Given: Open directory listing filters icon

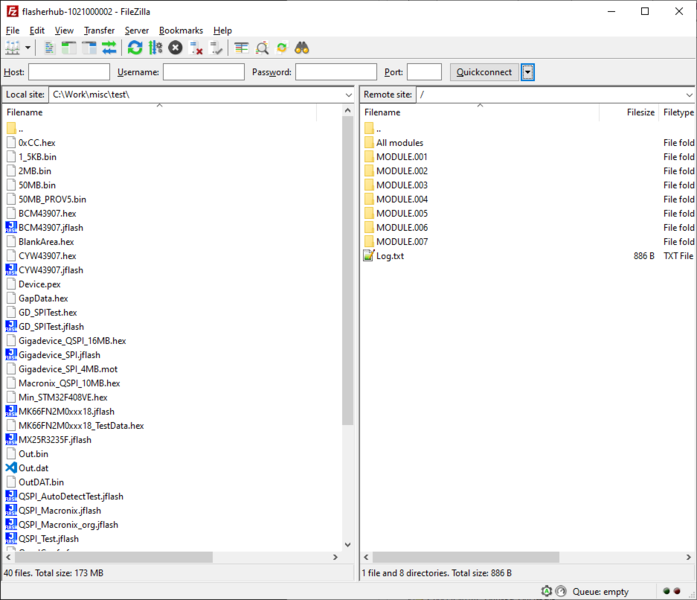Looking at the screenshot, I should pos(242,48).
